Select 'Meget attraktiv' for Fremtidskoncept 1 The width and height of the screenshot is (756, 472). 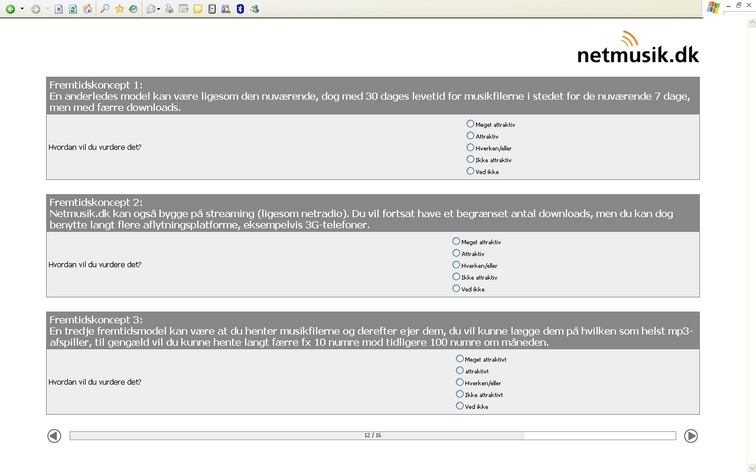(x=471, y=124)
